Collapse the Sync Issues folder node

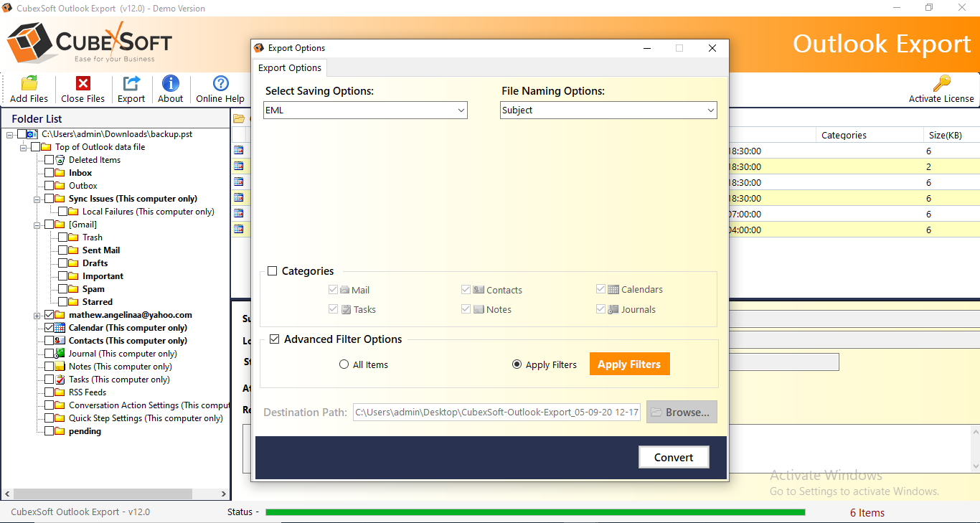[x=37, y=199]
